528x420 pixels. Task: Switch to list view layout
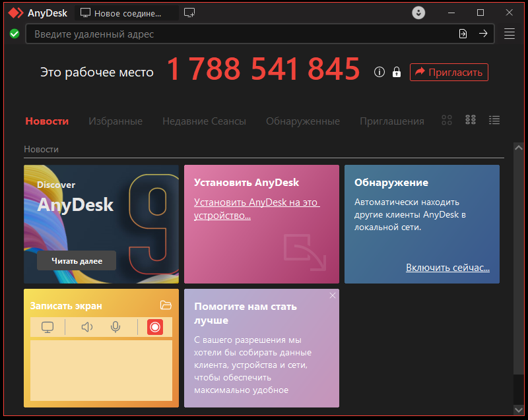(494, 120)
